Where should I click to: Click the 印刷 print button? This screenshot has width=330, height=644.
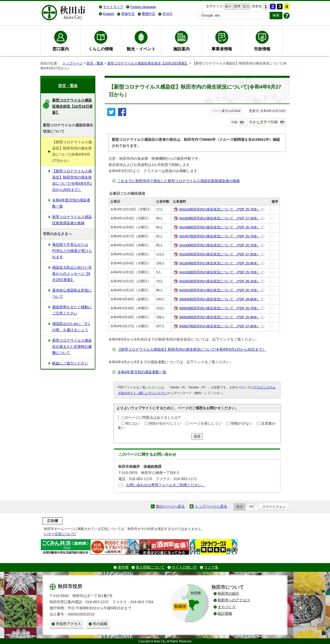[237, 122]
